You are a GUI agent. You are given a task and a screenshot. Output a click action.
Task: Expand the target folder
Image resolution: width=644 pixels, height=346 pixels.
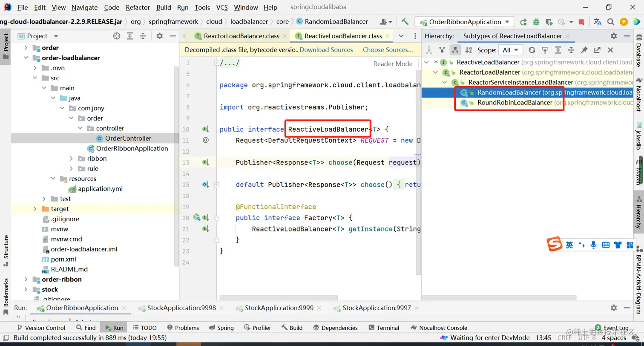[x=35, y=209]
